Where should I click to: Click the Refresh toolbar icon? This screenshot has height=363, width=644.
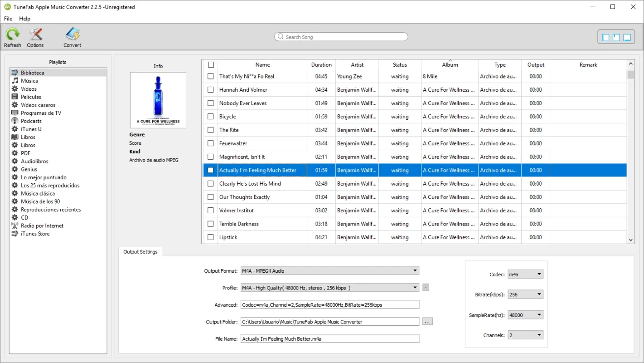pyautogui.click(x=13, y=34)
